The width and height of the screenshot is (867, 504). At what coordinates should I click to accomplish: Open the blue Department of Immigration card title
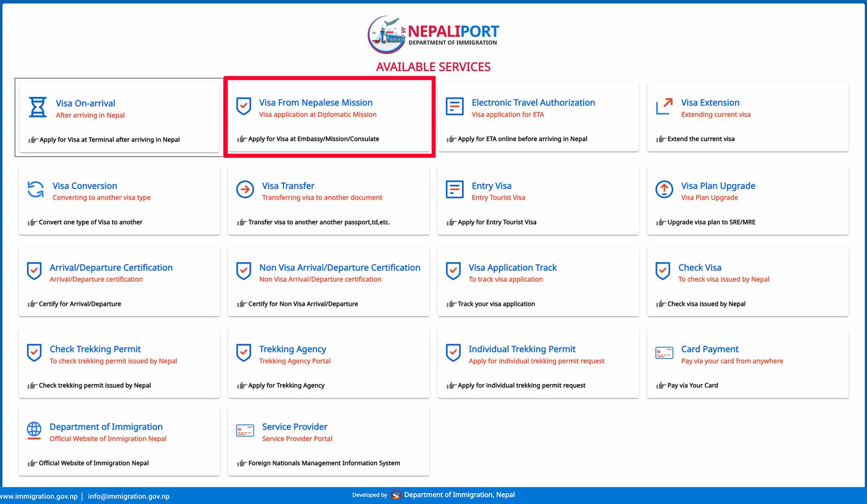[106, 427]
